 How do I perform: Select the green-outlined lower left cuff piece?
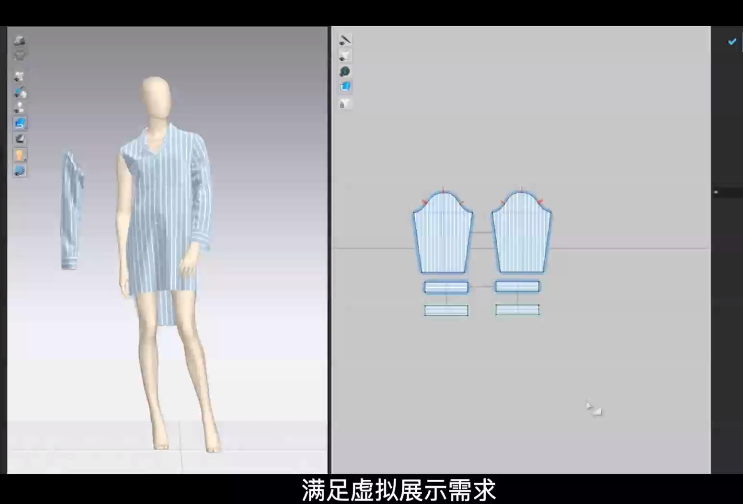pos(446,310)
